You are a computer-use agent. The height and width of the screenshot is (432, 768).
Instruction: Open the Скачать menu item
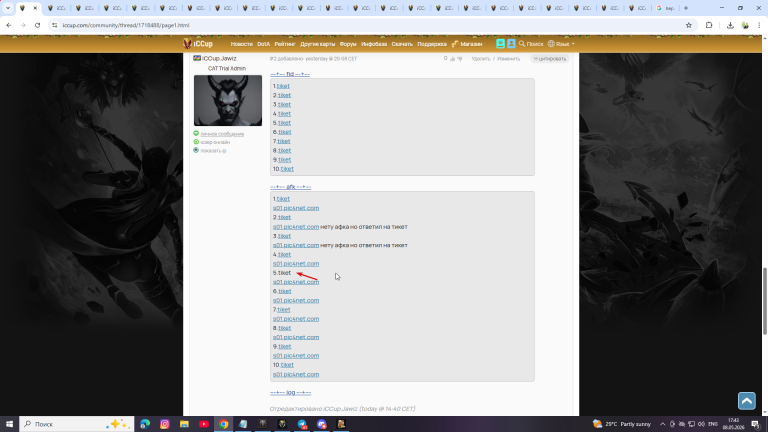[402, 44]
